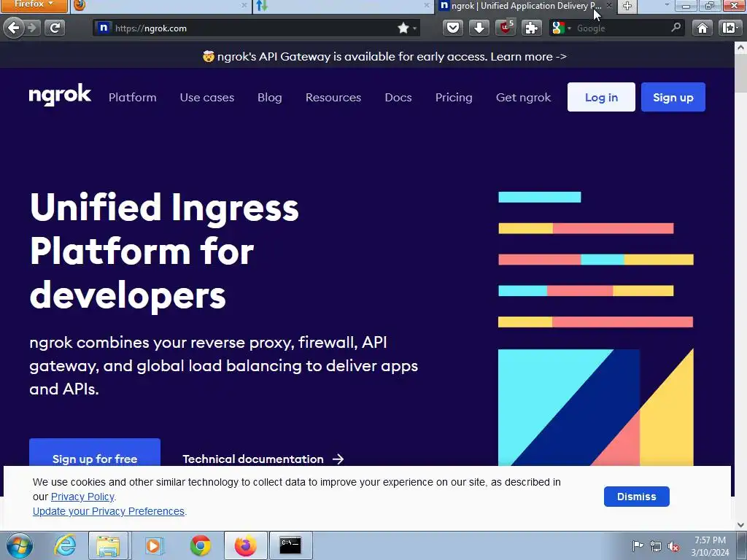Open the Use cases navigation menu
This screenshot has height=560, width=747.
click(206, 97)
